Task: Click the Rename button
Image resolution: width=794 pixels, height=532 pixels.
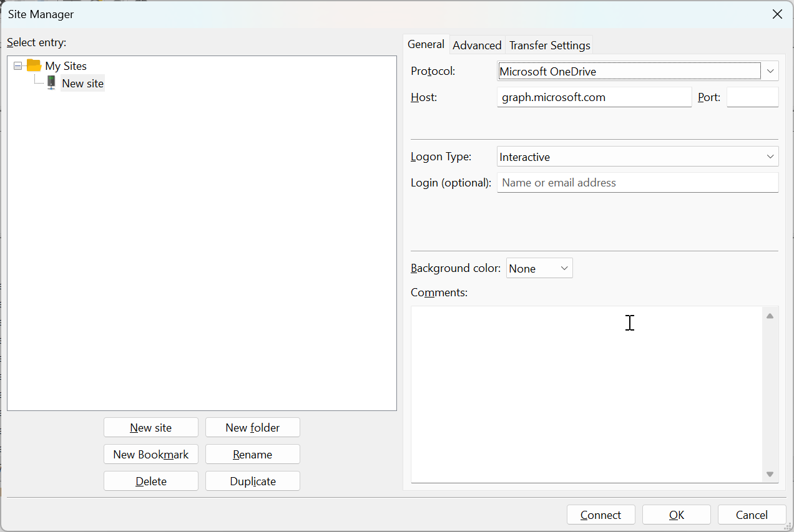Action: tap(253, 454)
